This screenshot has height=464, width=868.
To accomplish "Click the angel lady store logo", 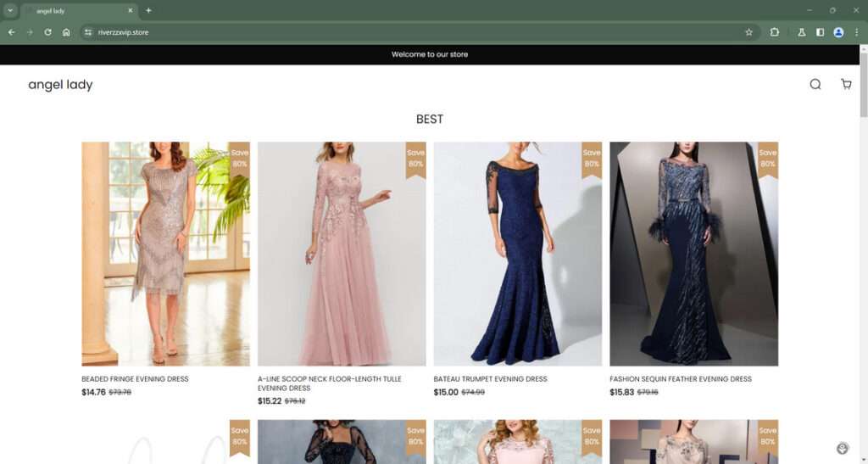I will [60, 85].
